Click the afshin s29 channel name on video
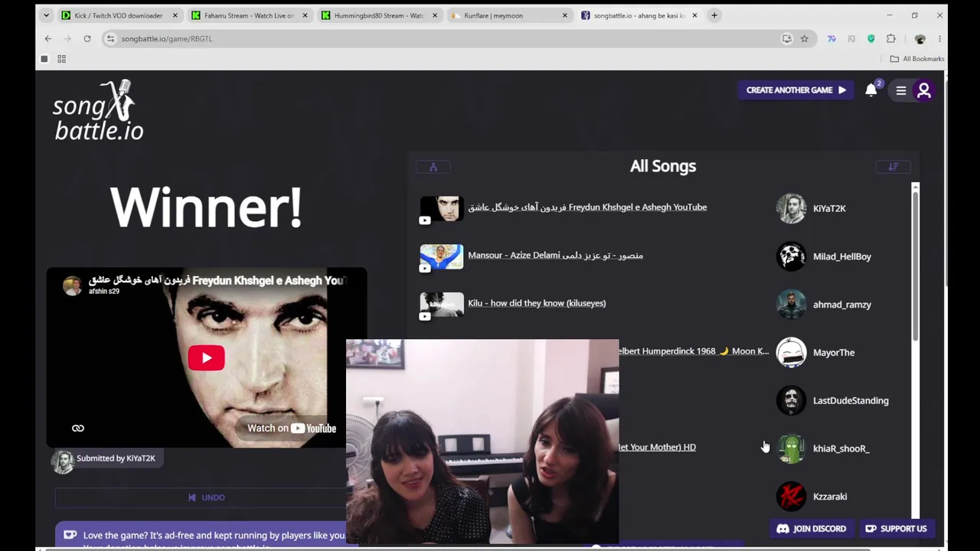Screen dimensions: 980x551 pyautogui.click(x=104, y=292)
